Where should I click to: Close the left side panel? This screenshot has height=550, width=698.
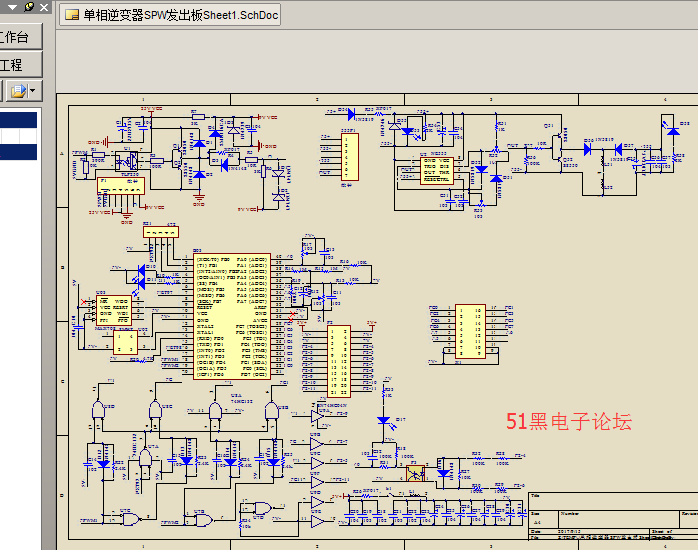coord(43,7)
